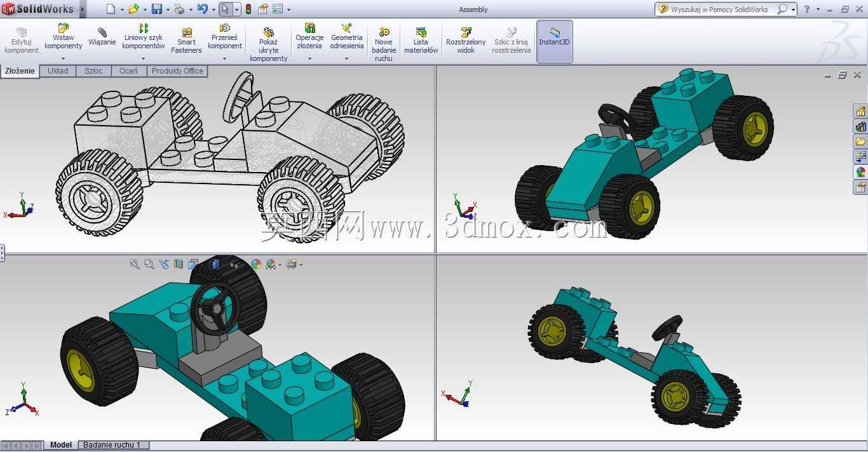Open View Palette tab in task pane
Image resolution: width=868 pixels, height=452 pixels.
860,157
